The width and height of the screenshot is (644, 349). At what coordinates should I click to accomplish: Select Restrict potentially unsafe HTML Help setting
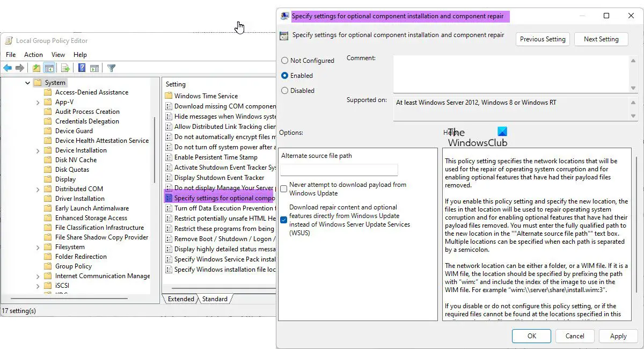tap(224, 219)
